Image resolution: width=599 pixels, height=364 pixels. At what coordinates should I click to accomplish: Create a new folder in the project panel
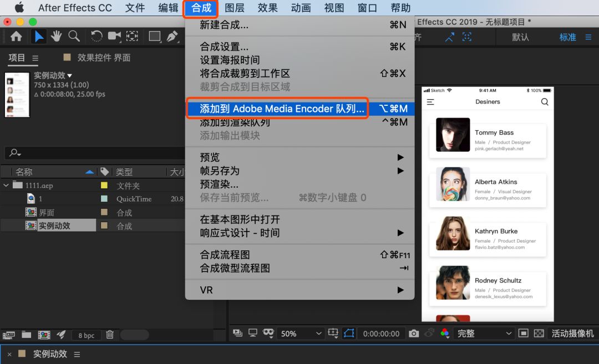click(x=27, y=335)
